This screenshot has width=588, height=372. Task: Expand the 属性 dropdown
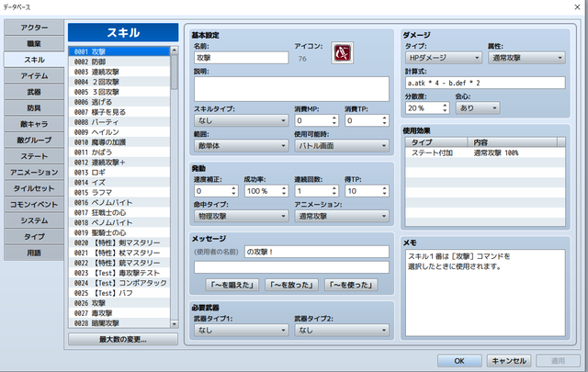[x=526, y=58]
